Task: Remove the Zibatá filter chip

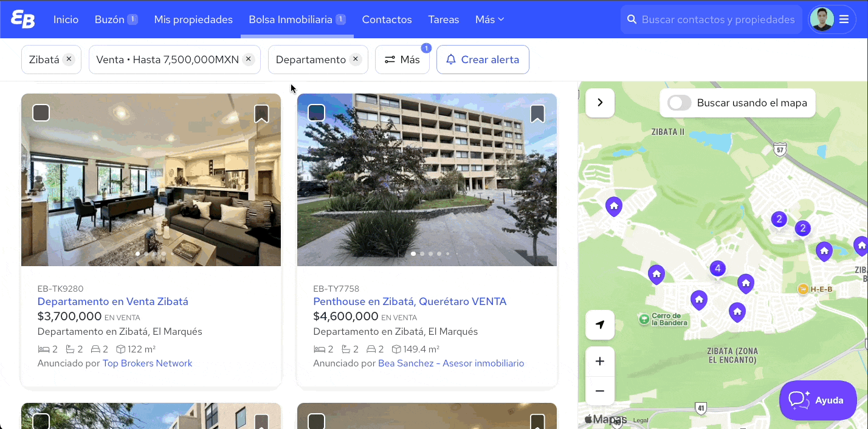Action: click(69, 60)
